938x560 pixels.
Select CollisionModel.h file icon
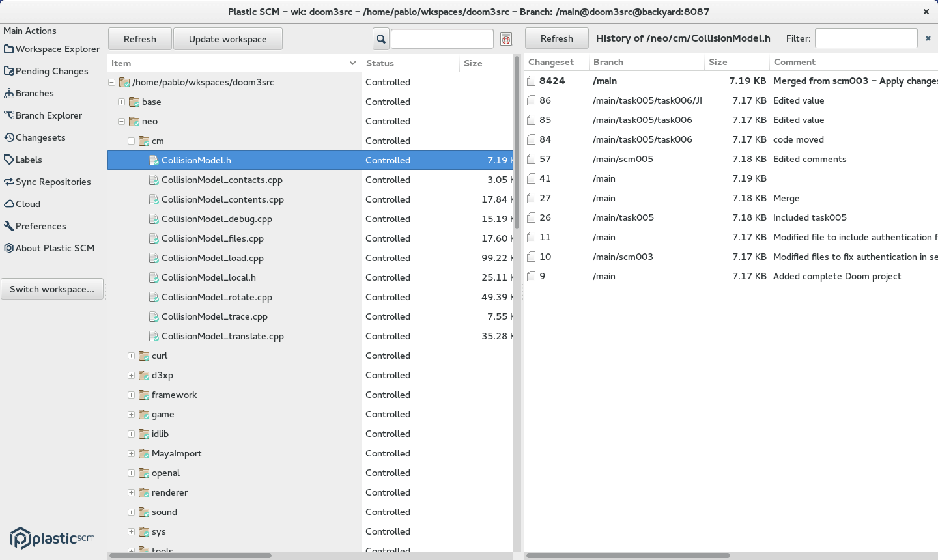[154, 160]
